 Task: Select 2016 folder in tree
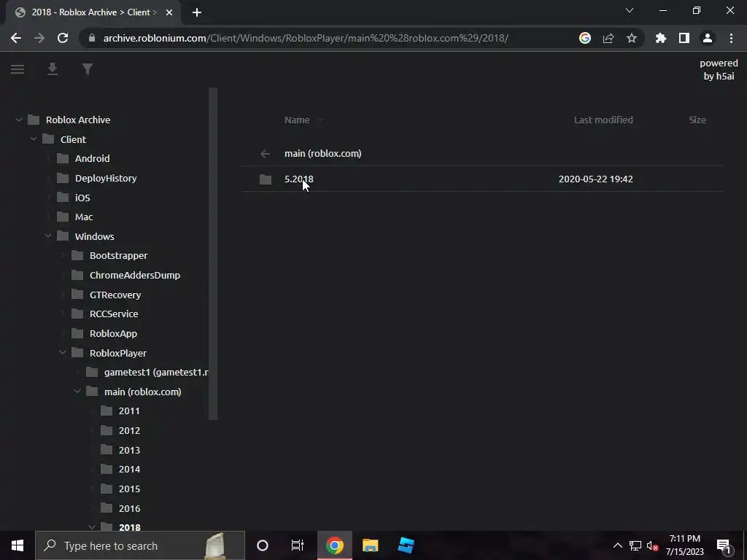coord(129,508)
